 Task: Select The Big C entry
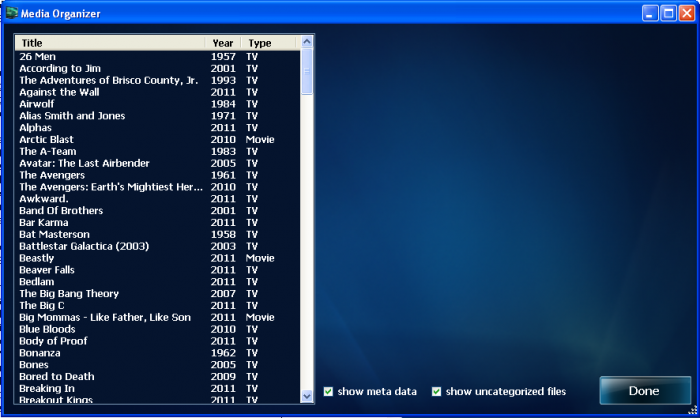pyautogui.click(x=158, y=305)
